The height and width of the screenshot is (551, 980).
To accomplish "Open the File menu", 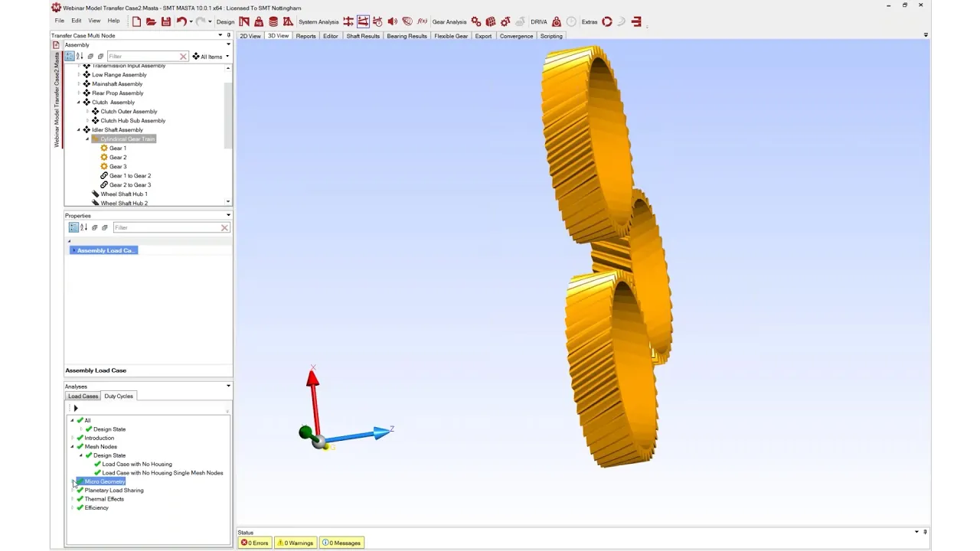I will click(59, 21).
